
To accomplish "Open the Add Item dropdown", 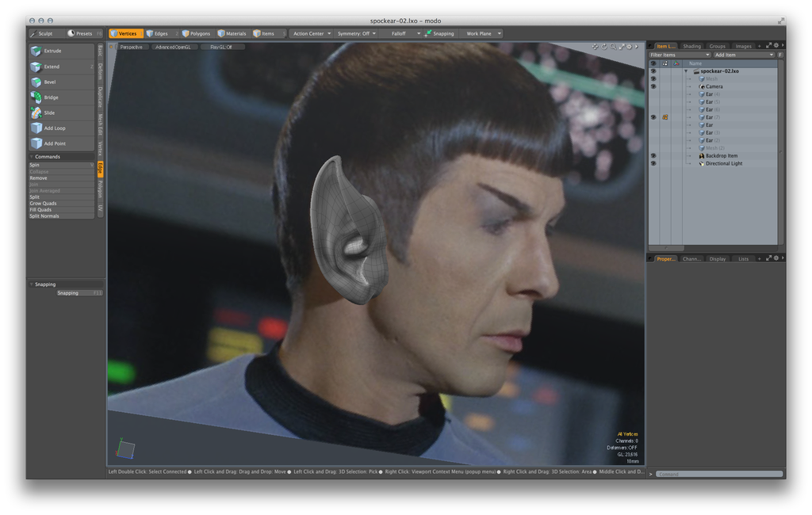I will coord(744,55).
